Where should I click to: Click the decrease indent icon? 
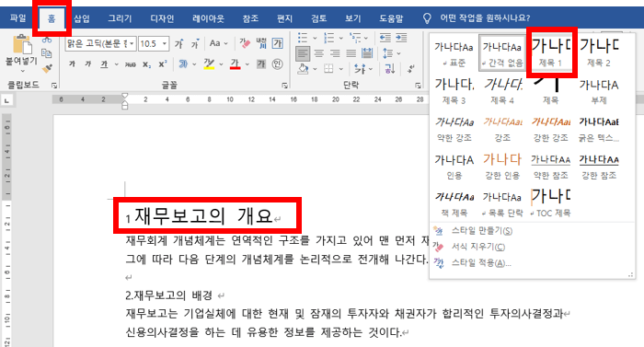pyautogui.click(x=385, y=38)
